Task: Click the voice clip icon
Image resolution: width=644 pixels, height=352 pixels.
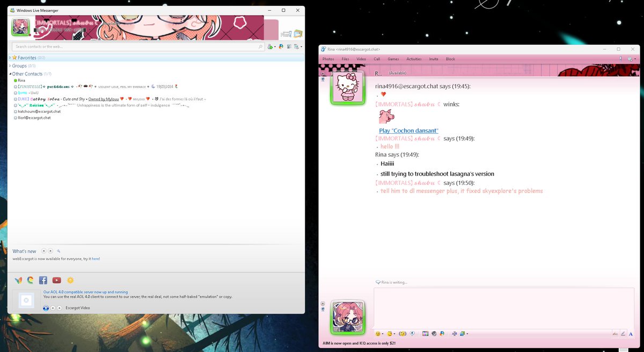Action: [412, 334]
